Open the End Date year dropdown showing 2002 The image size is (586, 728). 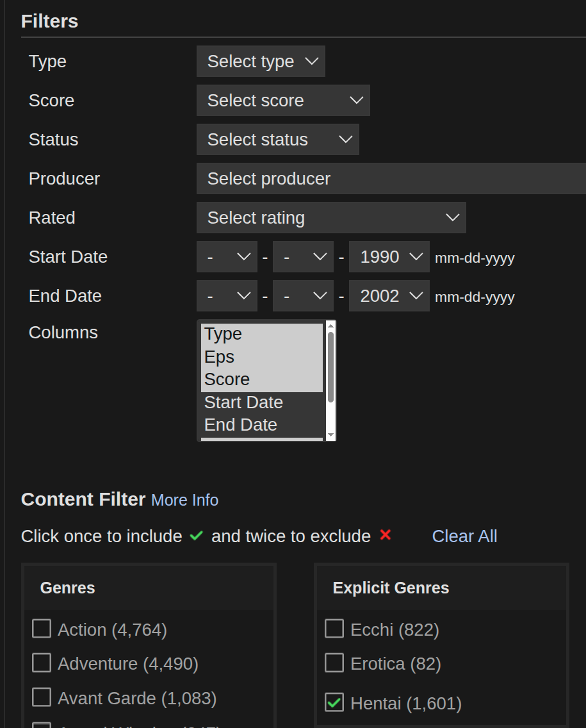389,296
